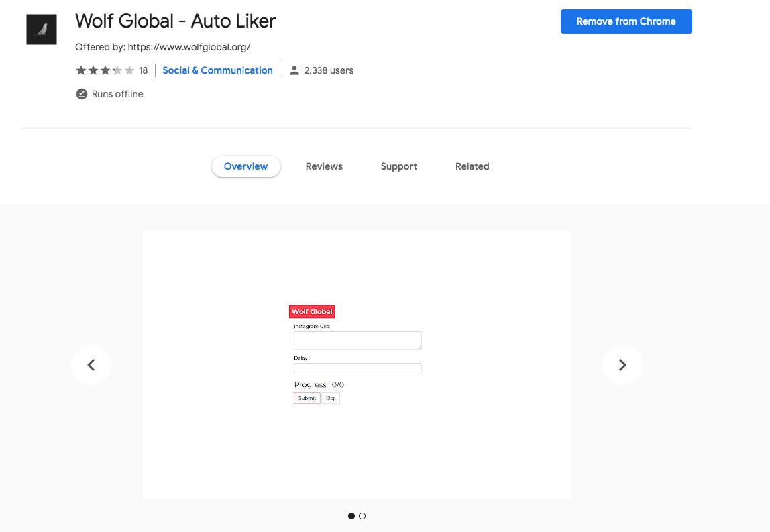Switch to the Overview tab
This screenshot has width=770, height=532.
(246, 166)
